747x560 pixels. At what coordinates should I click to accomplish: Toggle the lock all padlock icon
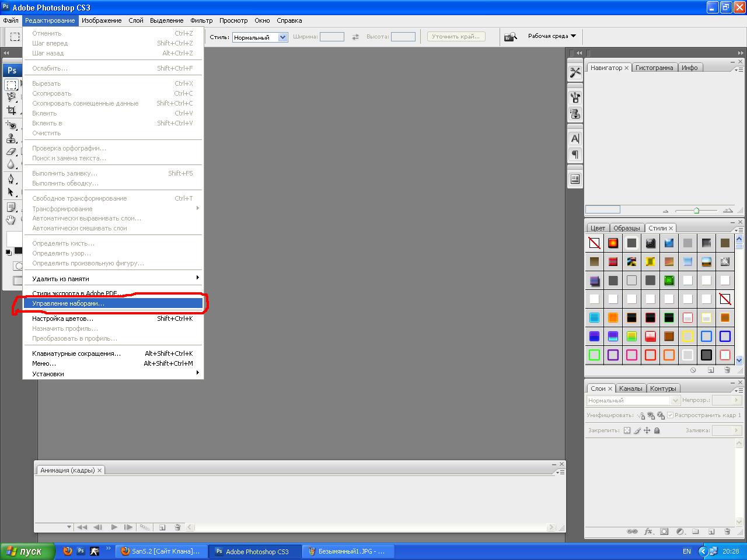tap(657, 430)
